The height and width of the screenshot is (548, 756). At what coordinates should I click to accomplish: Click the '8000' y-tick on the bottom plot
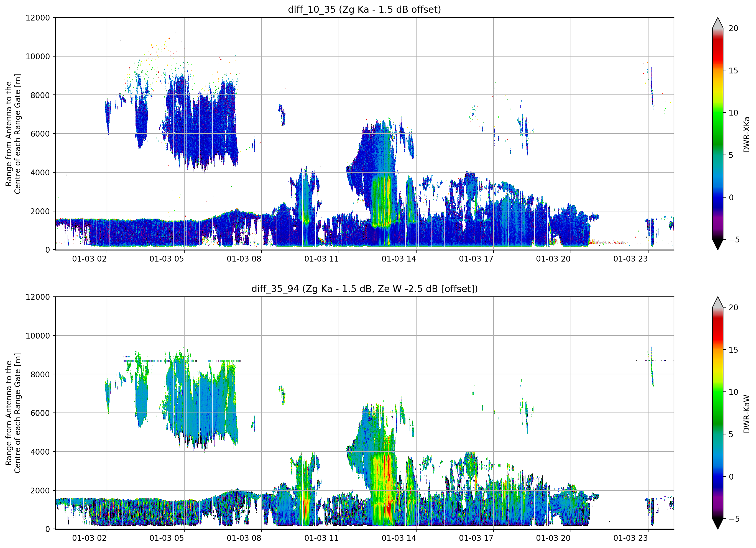pos(40,374)
